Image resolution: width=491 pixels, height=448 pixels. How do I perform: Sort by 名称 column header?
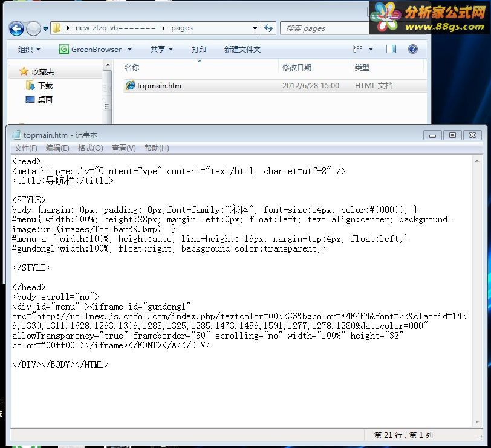coord(132,67)
